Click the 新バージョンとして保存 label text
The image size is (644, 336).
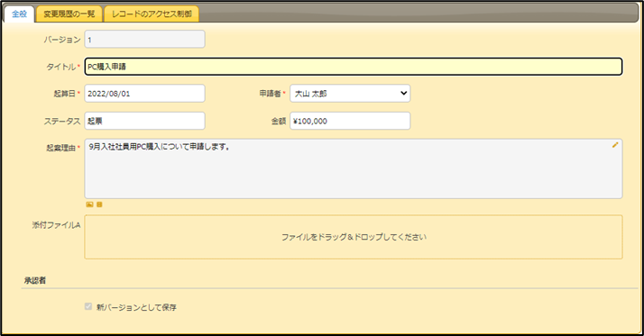pos(136,307)
